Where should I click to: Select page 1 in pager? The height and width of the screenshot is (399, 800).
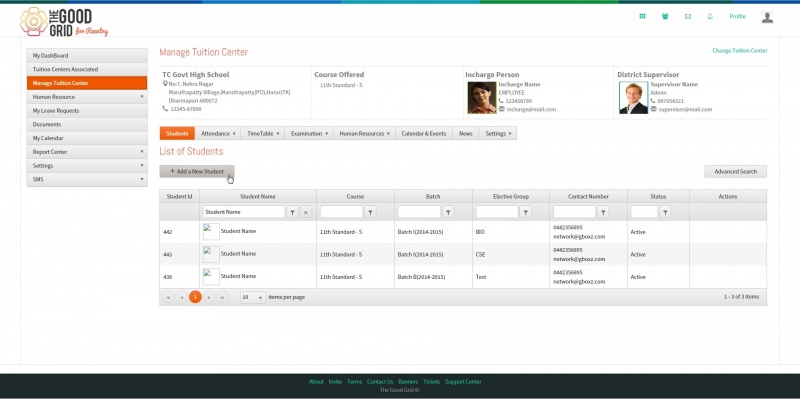coord(195,297)
